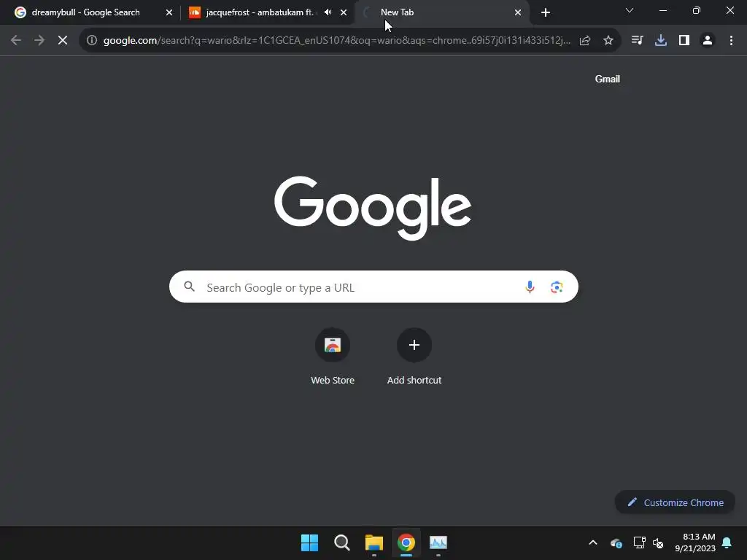Open network status tray icon
The height and width of the screenshot is (560, 747).
point(639,542)
